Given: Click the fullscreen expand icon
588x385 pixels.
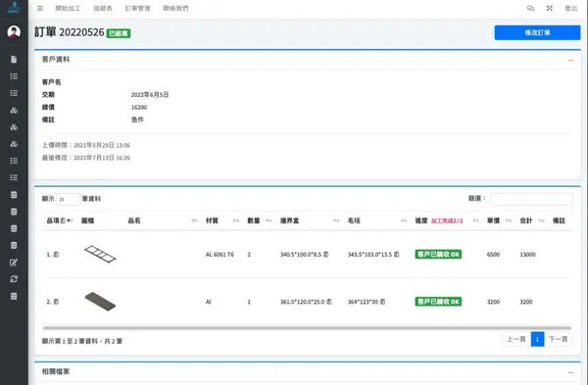Looking at the screenshot, I should 550,8.
